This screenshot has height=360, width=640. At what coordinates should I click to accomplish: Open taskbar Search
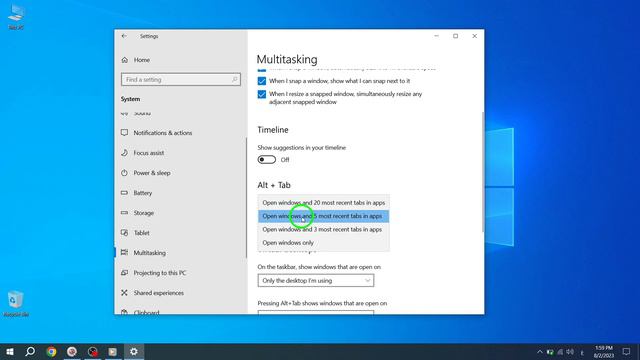coord(30,351)
